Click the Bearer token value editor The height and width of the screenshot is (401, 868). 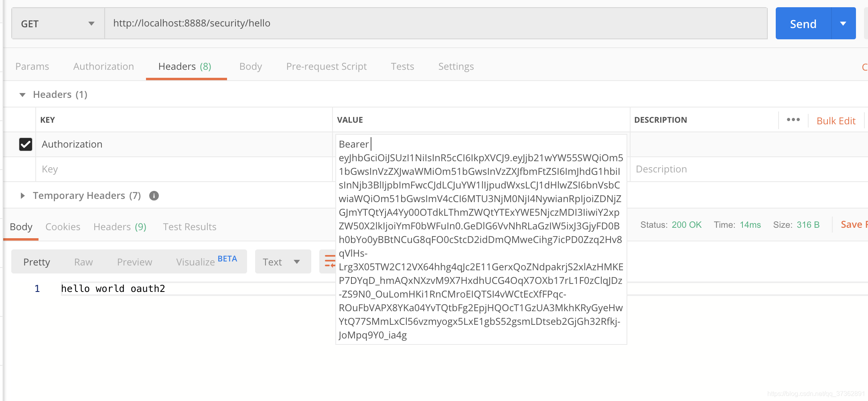pyautogui.click(x=481, y=239)
